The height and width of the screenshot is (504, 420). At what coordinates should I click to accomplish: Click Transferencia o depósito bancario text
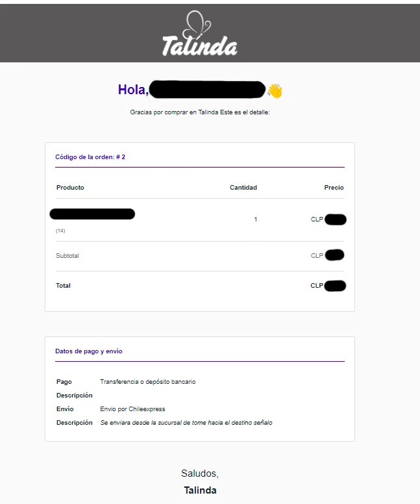pos(148,381)
